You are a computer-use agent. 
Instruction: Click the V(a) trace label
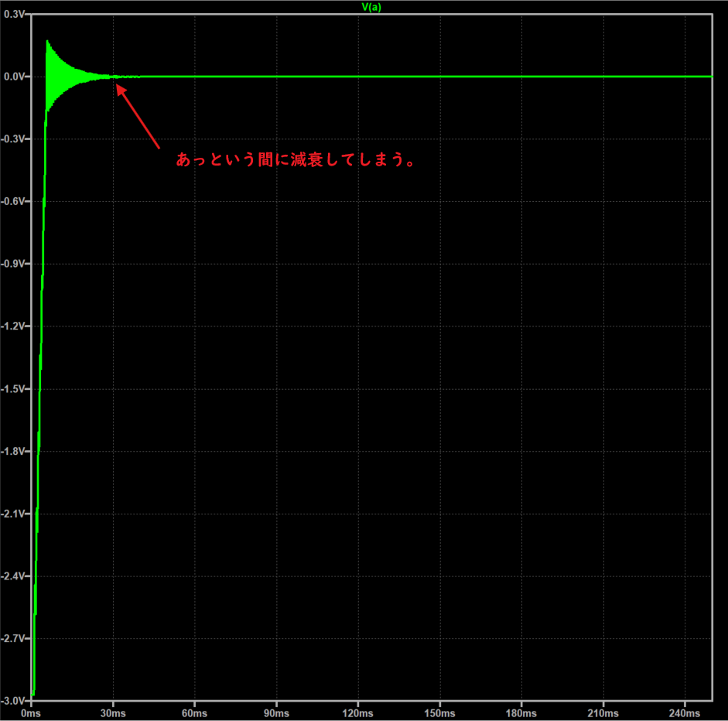371,7
